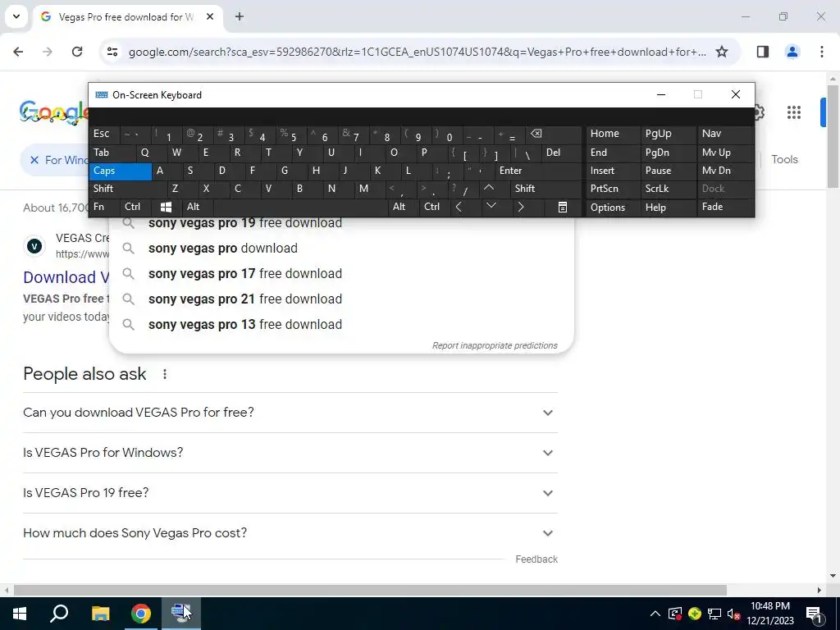Toggle right Alt key on On-Screen Keyboard
Viewport: 840px width, 630px height.
(404, 207)
